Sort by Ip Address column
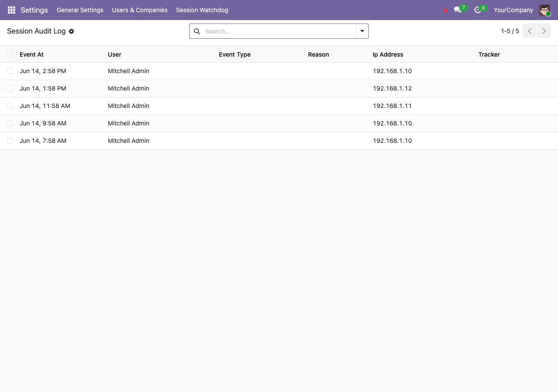 [x=388, y=54]
